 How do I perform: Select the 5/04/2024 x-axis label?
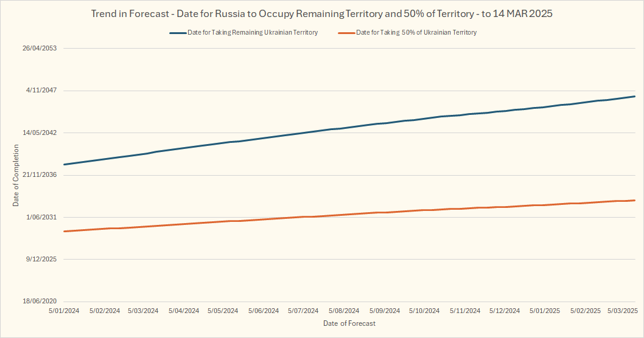click(184, 311)
